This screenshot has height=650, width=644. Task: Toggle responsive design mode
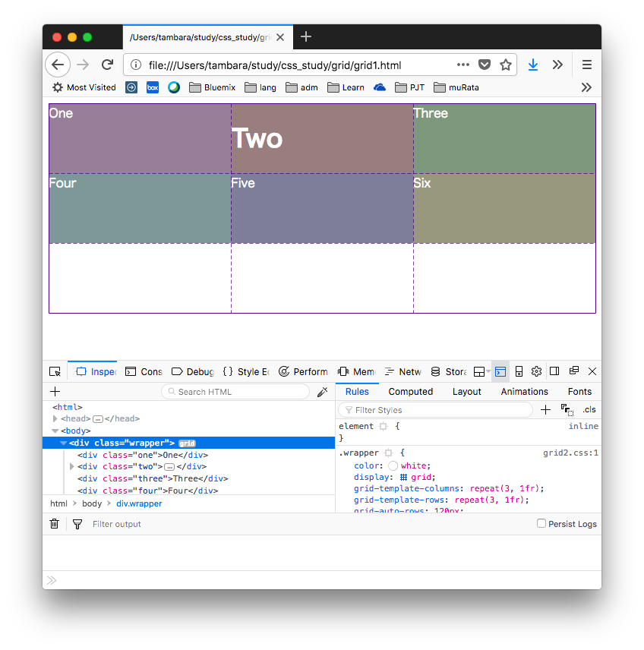click(x=519, y=371)
